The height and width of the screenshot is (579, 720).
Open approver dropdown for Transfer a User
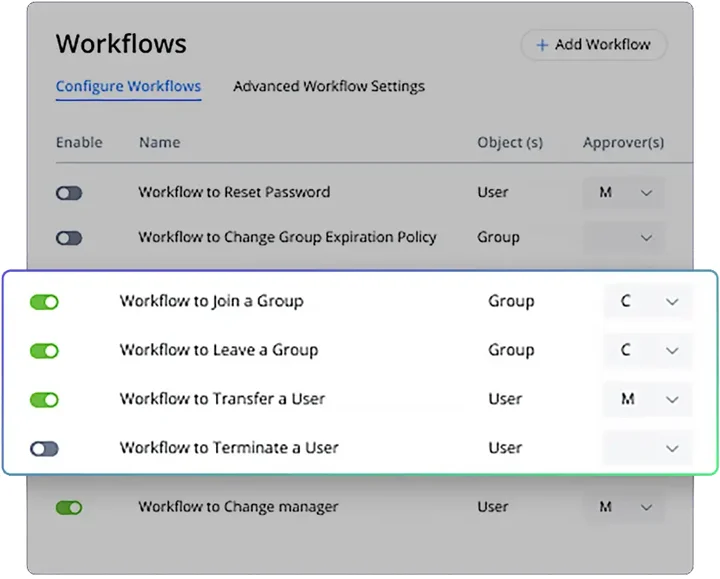(x=647, y=399)
